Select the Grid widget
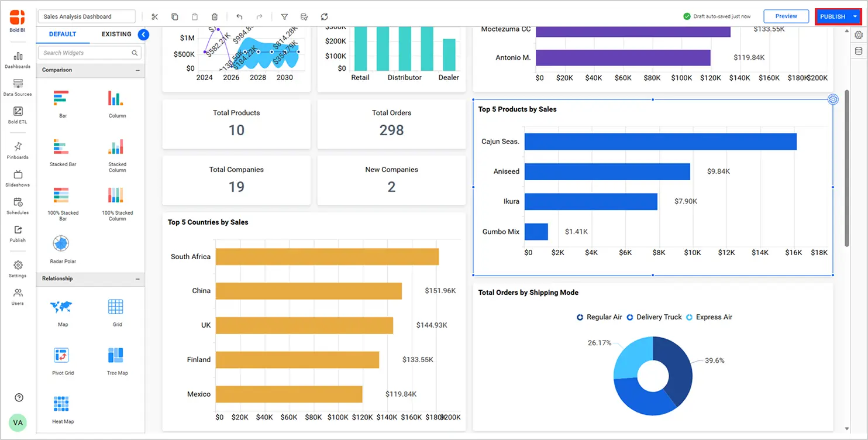Viewport: 868px width, 440px height. pyautogui.click(x=117, y=312)
